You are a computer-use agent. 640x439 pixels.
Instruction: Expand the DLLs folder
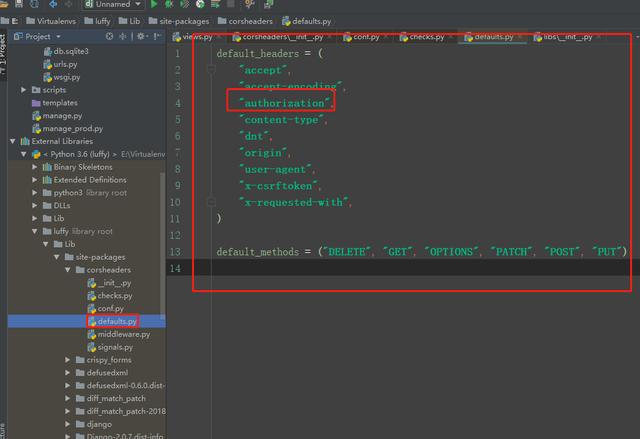coord(35,206)
